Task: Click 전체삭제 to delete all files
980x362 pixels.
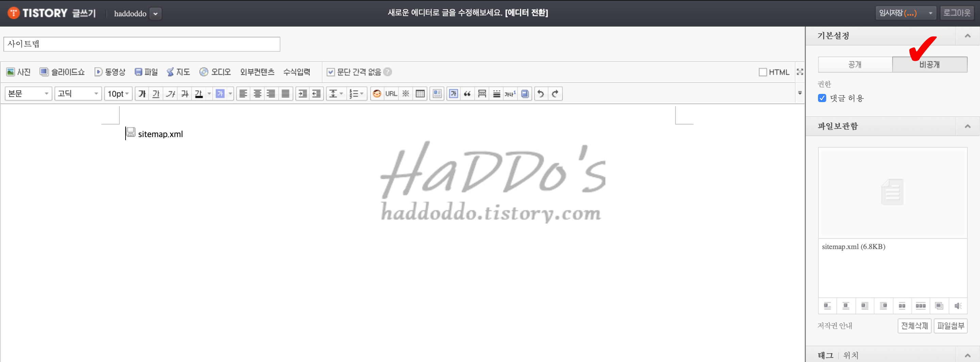Action: coord(914,326)
